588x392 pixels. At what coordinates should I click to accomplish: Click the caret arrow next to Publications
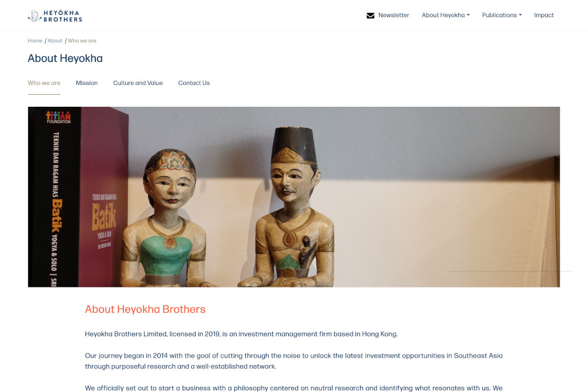[x=520, y=15]
